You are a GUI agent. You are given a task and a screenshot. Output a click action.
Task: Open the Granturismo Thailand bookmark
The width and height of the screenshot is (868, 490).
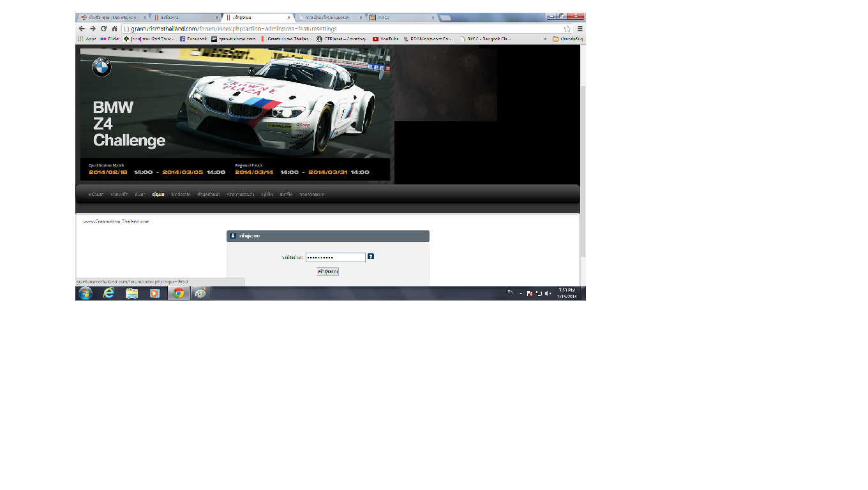coord(287,39)
